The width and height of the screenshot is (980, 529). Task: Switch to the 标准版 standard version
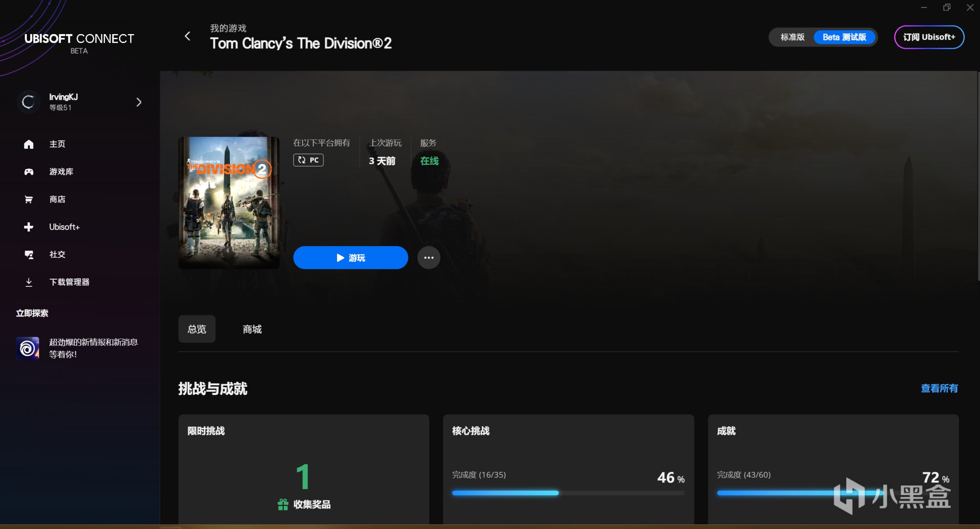tap(792, 37)
